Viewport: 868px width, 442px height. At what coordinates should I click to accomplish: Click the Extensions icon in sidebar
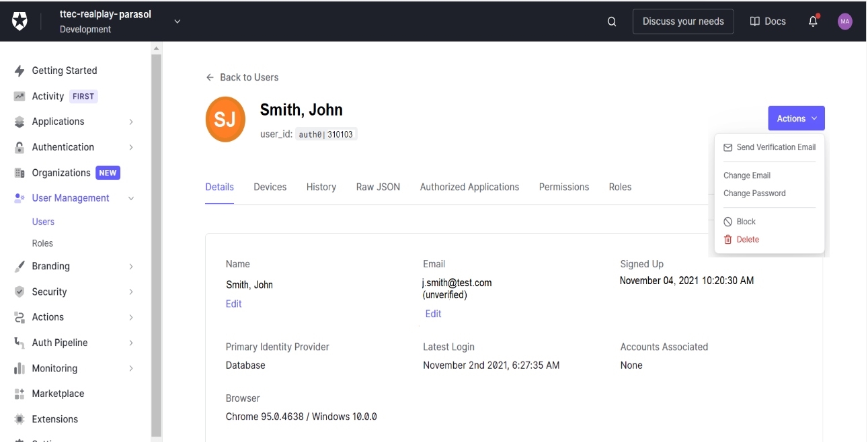[x=19, y=420]
